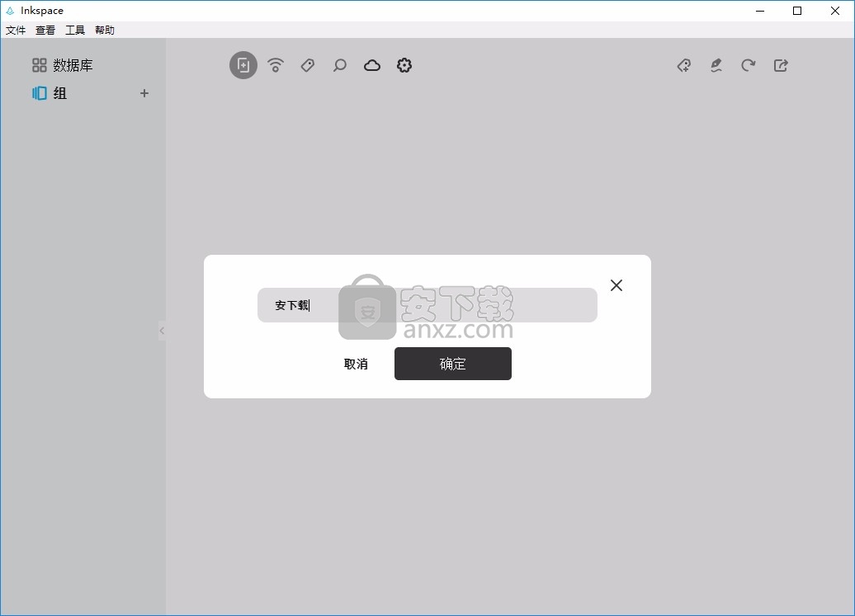The height and width of the screenshot is (616, 855).
Task: Click the export share icon
Action: (x=781, y=65)
